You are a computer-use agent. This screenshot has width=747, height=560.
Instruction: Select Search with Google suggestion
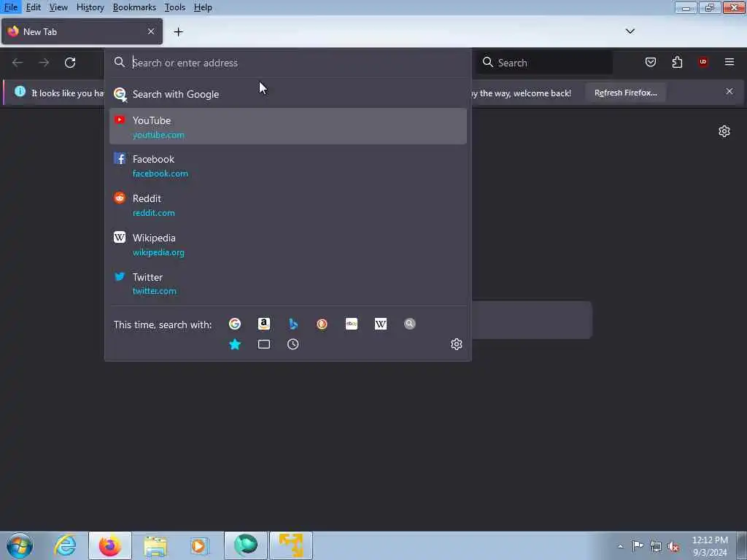coord(287,94)
